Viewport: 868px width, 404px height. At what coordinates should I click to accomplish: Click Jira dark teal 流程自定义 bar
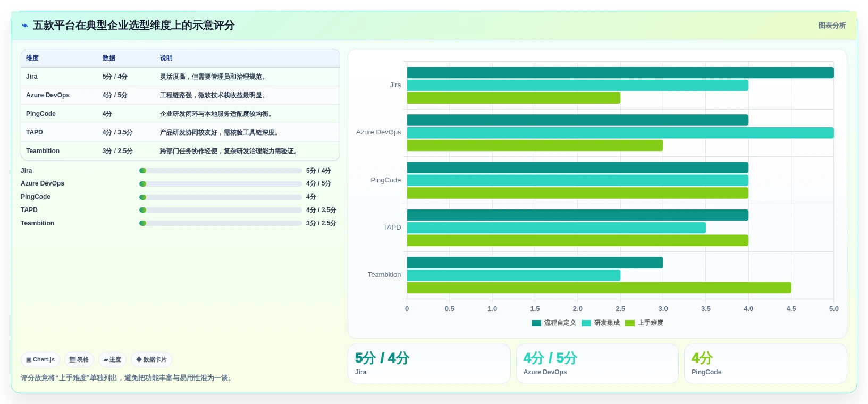pyautogui.click(x=620, y=73)
